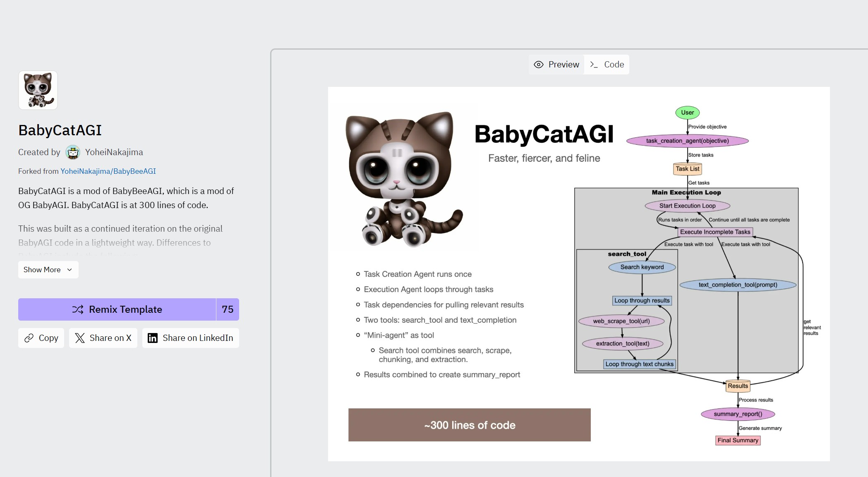
Task: Click the eye icon on Preview tab
Action: [539, 65]
